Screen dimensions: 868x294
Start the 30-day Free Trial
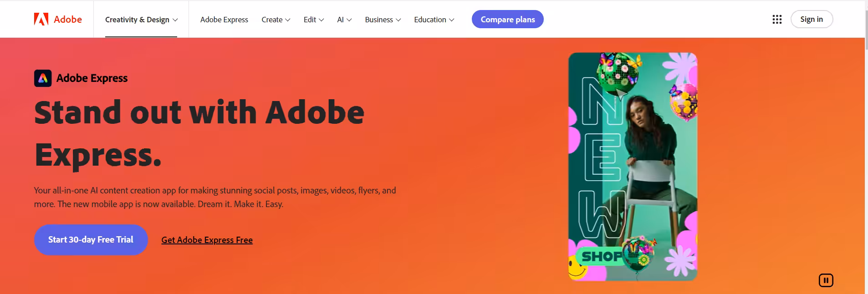91,240
